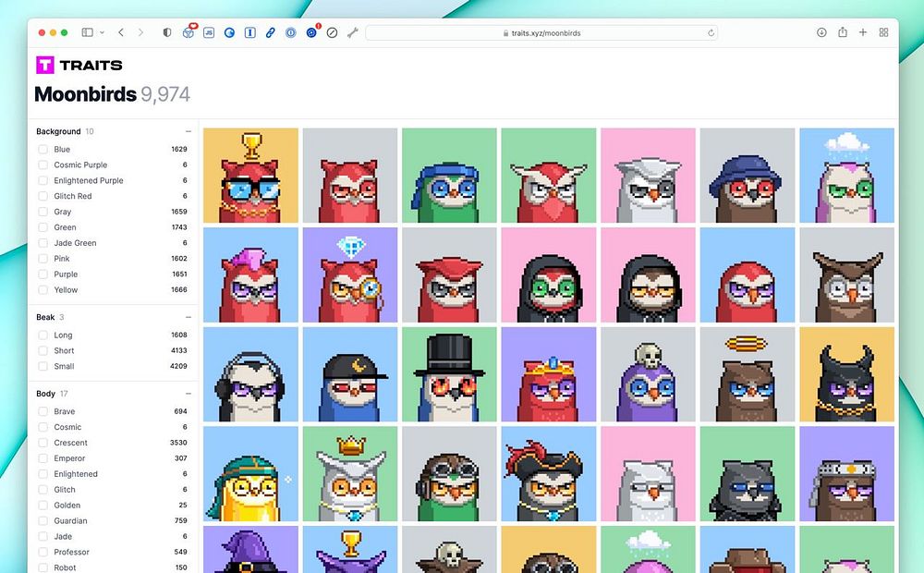Viewport: 924px width, 573px height.
Task: Open the owl with aviator goggles on gray
Action: [x=449, y=474]
